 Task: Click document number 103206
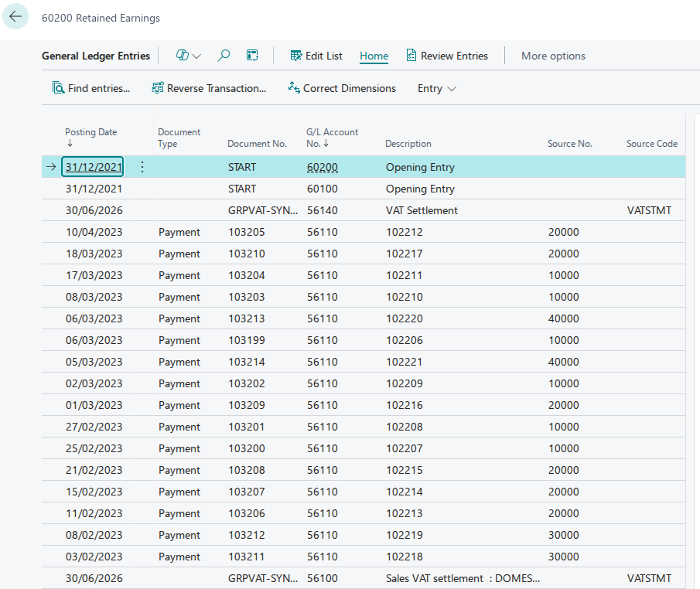click(x=247, y=513)
